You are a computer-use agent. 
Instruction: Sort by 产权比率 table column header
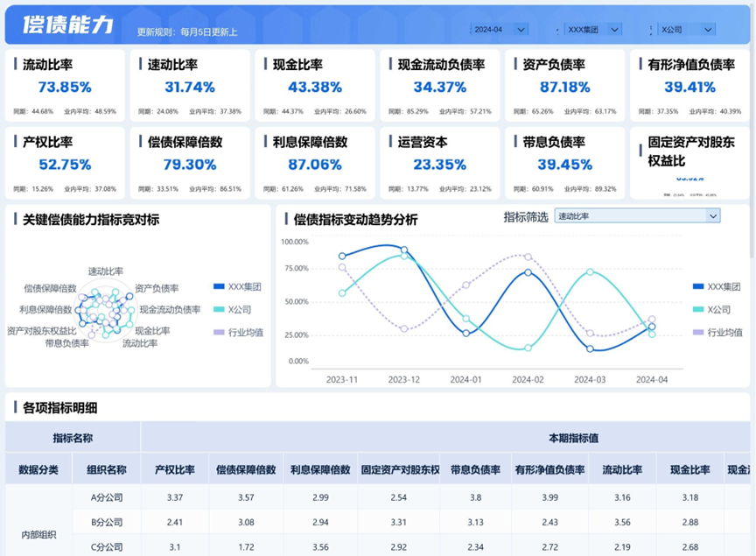(174, 469)
